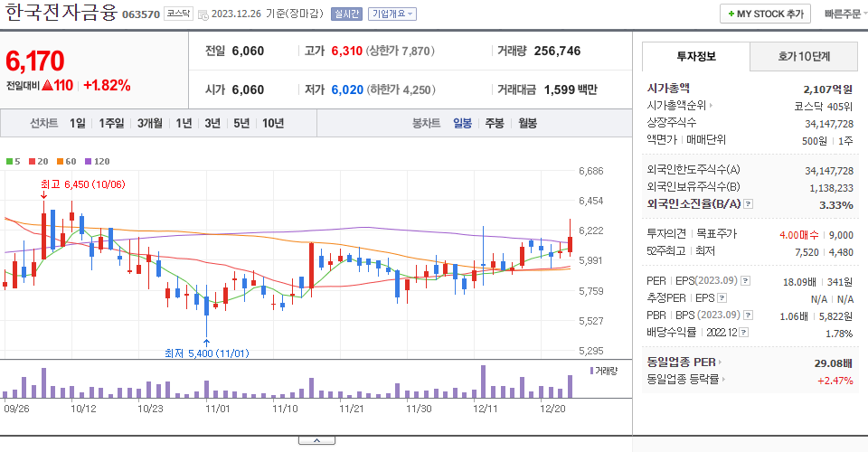The height and width of the screenshot is (452, 868).
Task: Click the 시가총액순위 link
Action: click(x=676, y=105)
